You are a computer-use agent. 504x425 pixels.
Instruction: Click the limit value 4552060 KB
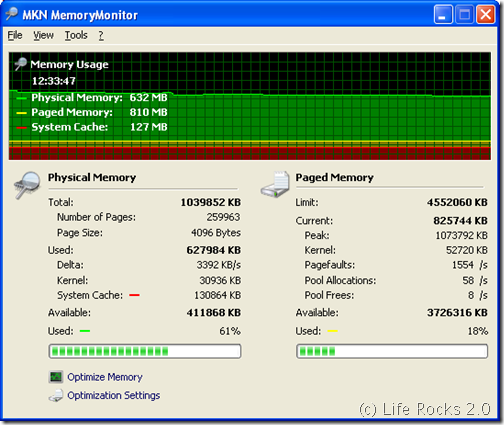(457, 202)
